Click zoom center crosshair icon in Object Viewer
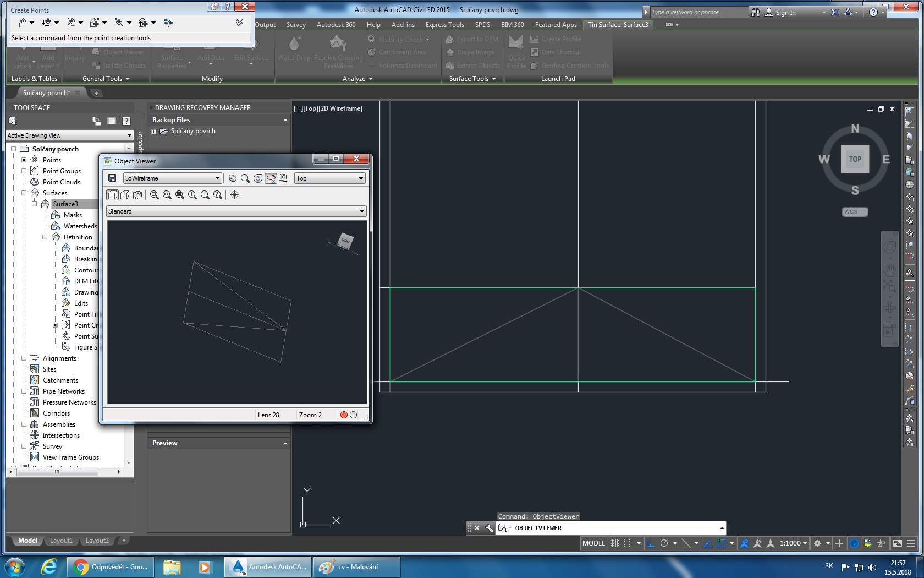 coord(235,194)
